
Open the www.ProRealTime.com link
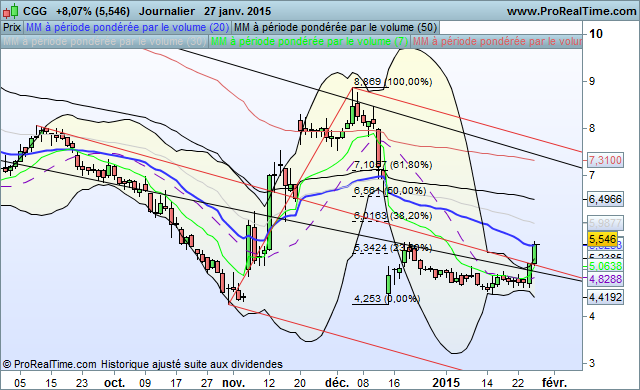[571, 11]
